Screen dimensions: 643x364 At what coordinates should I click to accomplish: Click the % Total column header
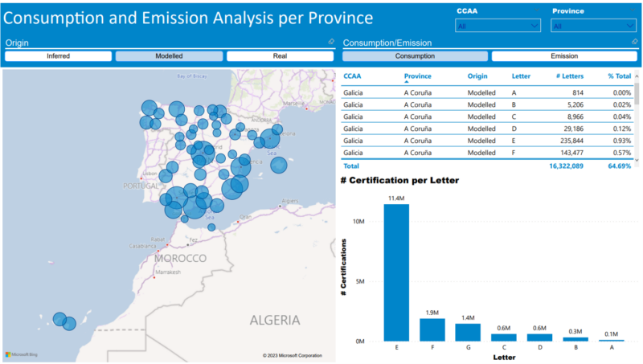[x=619, y=76]
